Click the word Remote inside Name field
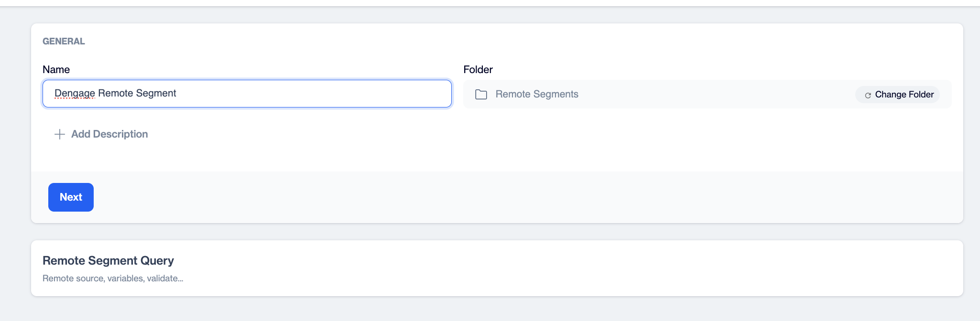Image resolution: width=980 pixels, height=321 pixels. (x=116, y=94)
